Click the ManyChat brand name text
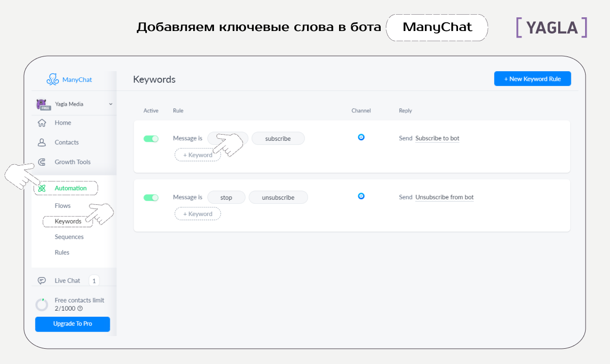The height and width of the screenshot is (364, 610). (x=77, y=80)
